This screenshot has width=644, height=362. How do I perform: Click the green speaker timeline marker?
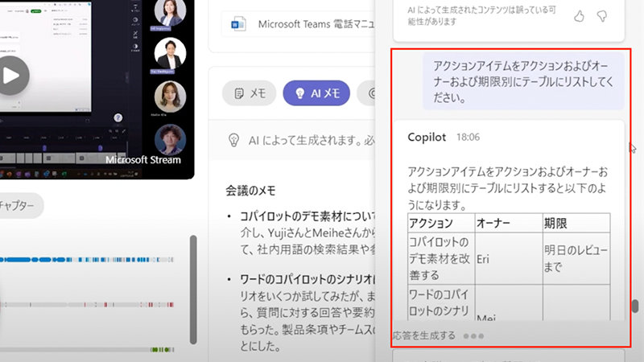pyautogui.click(x=162, y=349)
